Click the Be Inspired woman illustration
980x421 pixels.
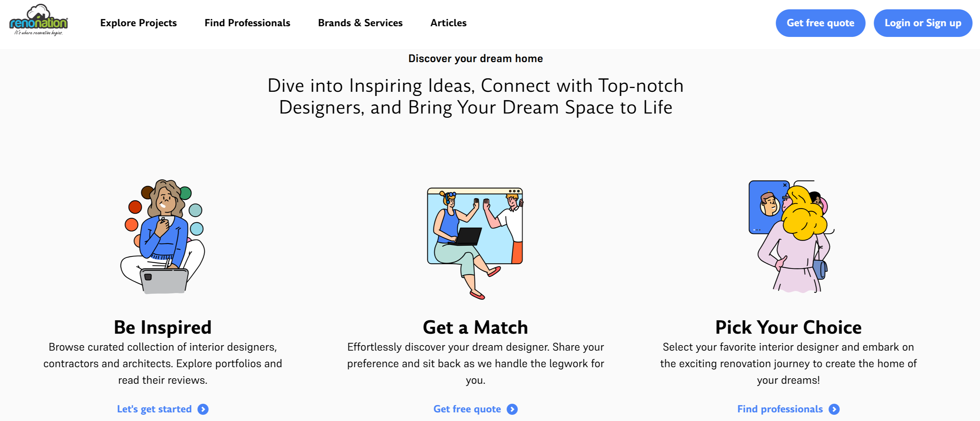pos(163,236)
